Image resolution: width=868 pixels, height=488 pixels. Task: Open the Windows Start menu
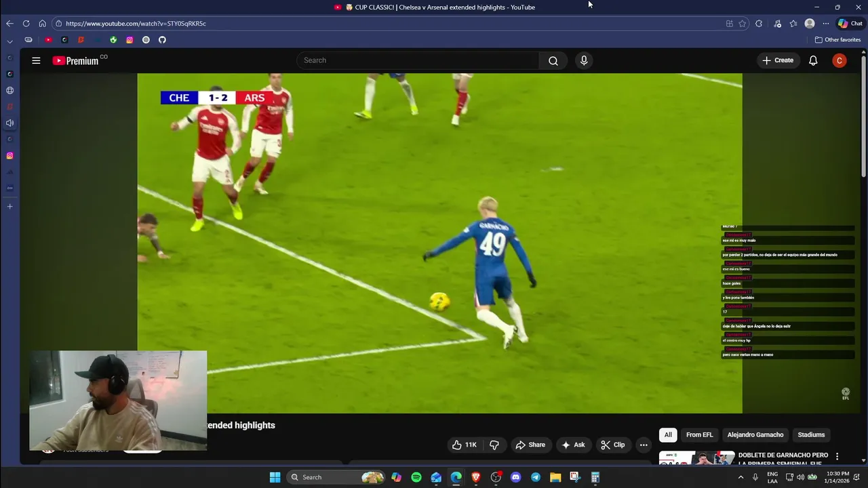coord(275,477)
